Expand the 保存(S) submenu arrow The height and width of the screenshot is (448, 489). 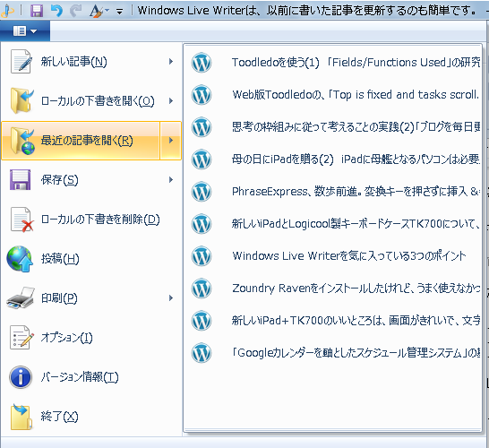tap(170, 180)
